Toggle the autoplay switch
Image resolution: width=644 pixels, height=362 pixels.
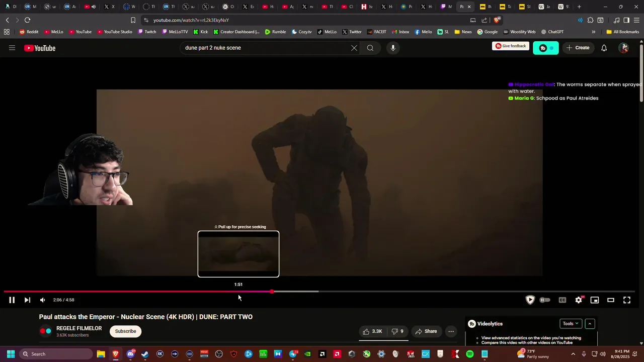(x=545, y=300)
